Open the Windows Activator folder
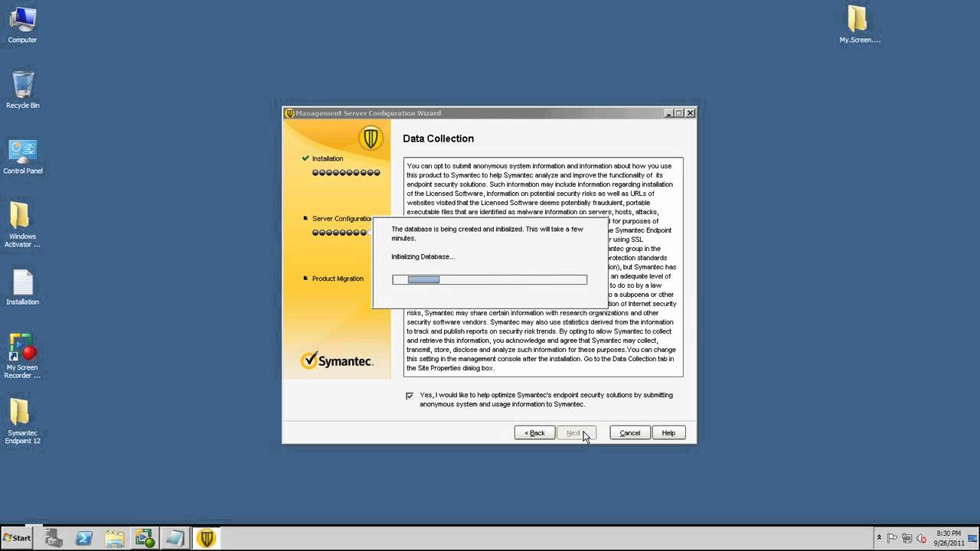Viewport: 980px width, 551px height. 22,224
